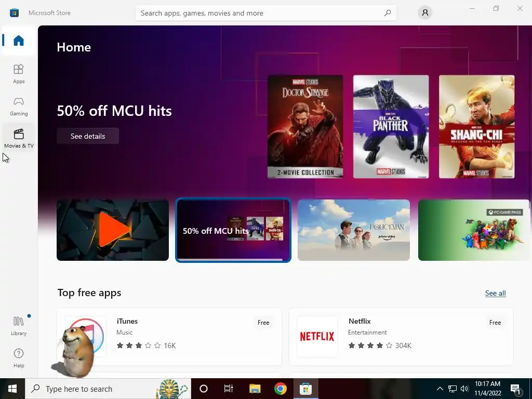Viewport: 532px width, 399px height.
Task: Open network status tray icon
Action: (453, 389)
